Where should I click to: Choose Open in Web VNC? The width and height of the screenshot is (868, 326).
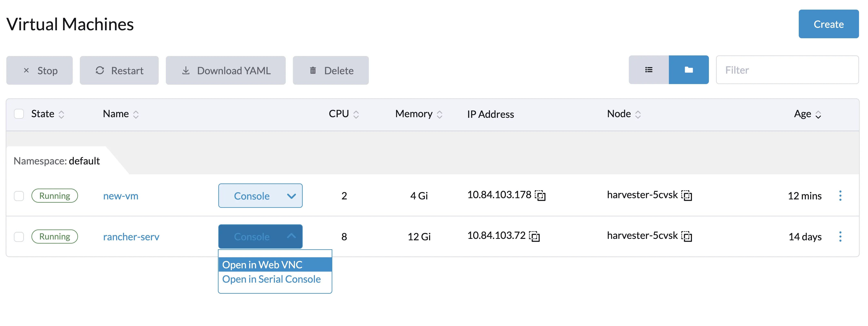[262, 265]
